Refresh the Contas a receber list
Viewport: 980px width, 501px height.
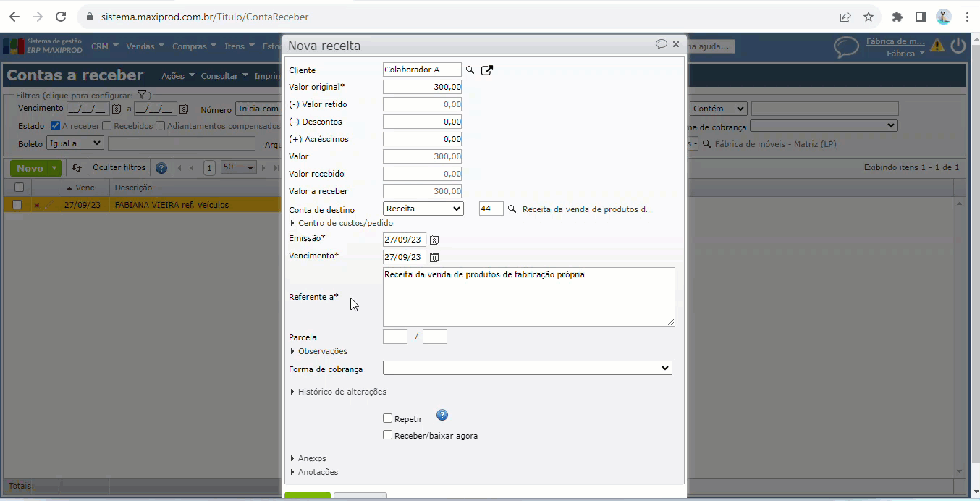[77, 168]
